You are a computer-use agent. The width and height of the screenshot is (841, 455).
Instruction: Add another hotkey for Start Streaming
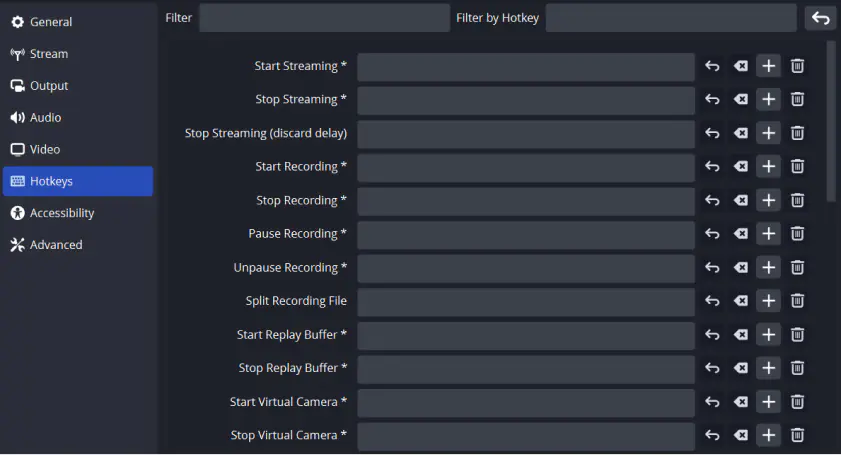coord(769,66)
